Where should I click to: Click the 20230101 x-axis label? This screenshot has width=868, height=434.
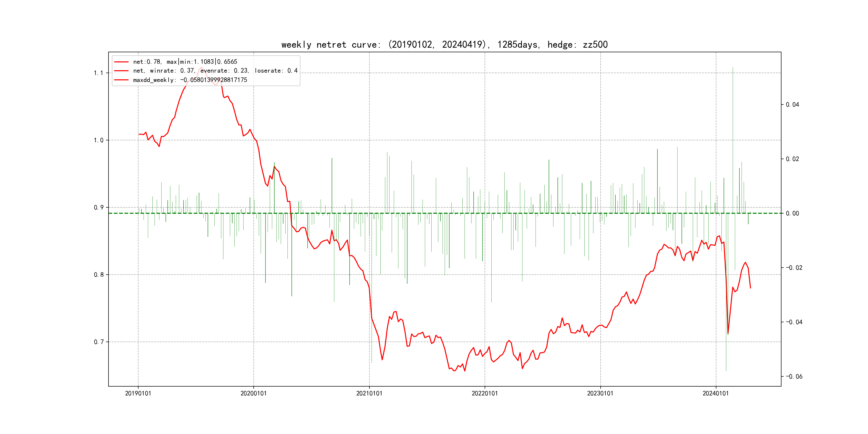click(x=600, y=394)
